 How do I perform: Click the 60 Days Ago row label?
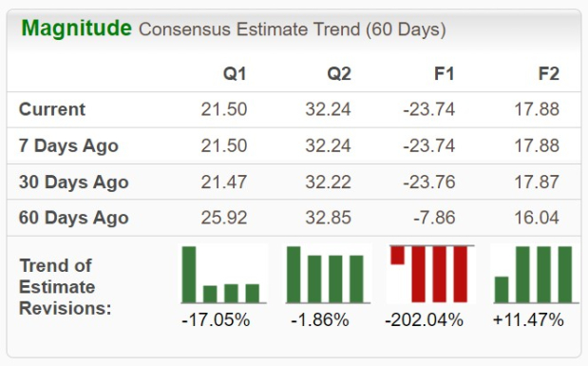click(74, 218)
